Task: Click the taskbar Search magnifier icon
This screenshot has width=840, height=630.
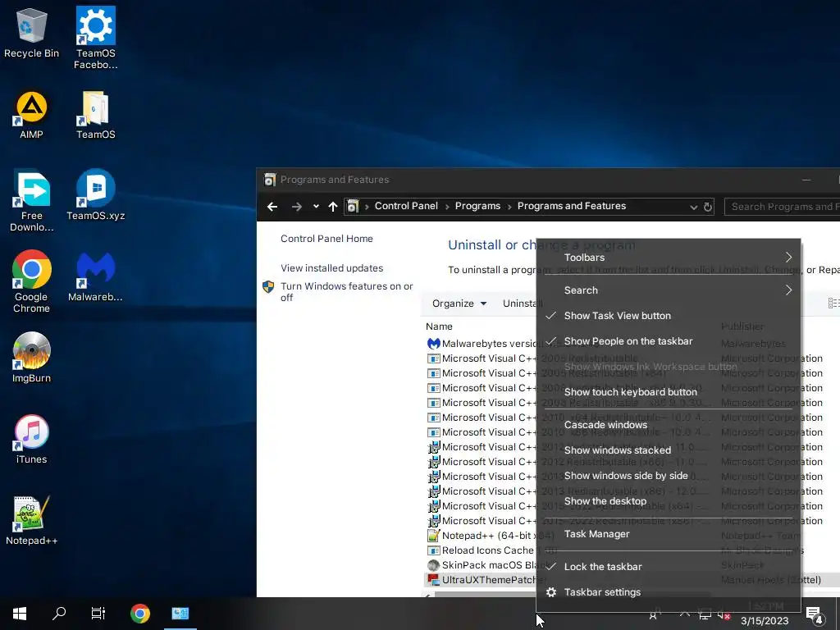Action: pos(59,614)
